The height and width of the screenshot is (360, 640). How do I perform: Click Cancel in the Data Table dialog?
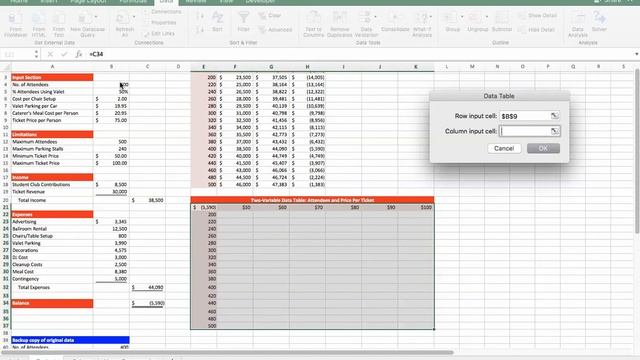(x=504, y=148)
